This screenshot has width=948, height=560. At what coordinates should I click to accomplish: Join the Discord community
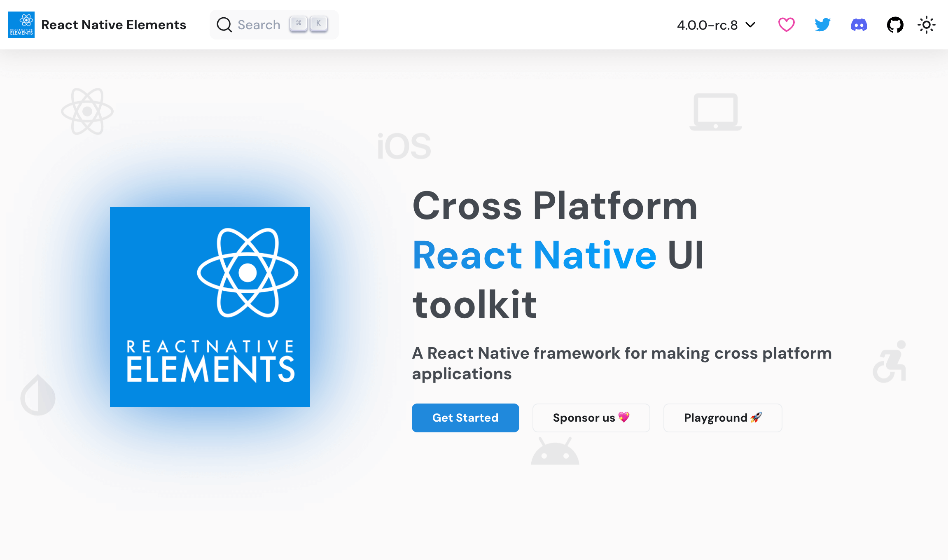click(859, 25)
